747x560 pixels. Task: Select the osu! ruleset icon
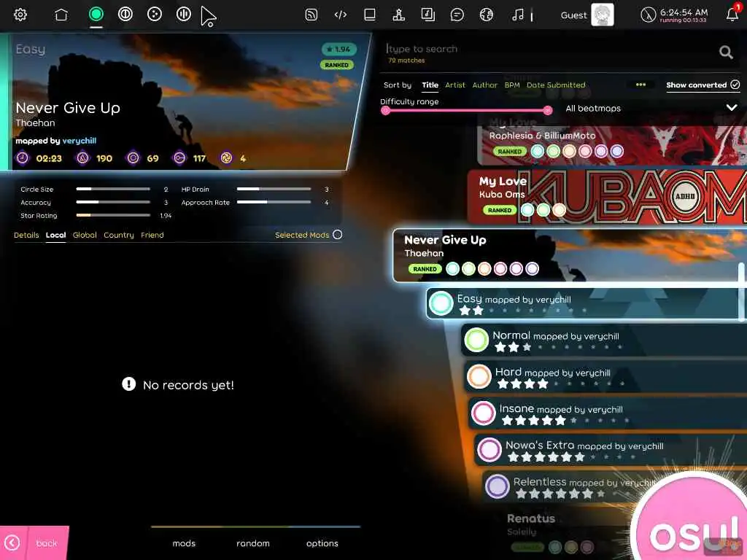pos(96,15)
